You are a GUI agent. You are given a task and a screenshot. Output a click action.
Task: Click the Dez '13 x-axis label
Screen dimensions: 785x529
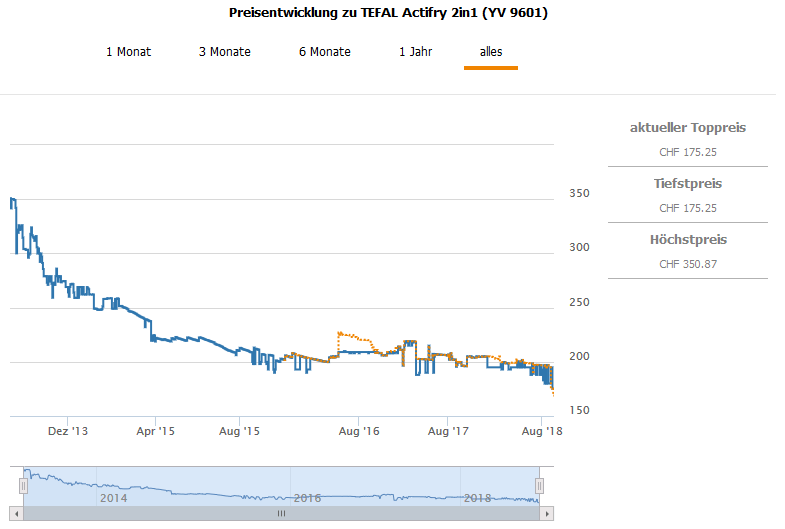click(x=68, y=431)
